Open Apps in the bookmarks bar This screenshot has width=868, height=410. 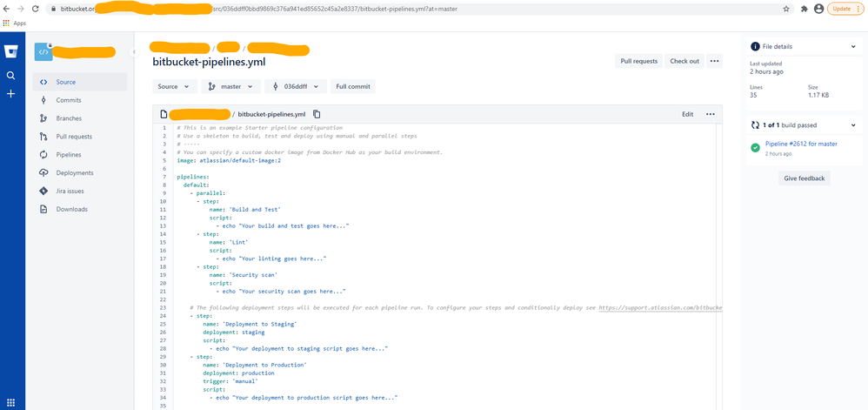(15, 24)
